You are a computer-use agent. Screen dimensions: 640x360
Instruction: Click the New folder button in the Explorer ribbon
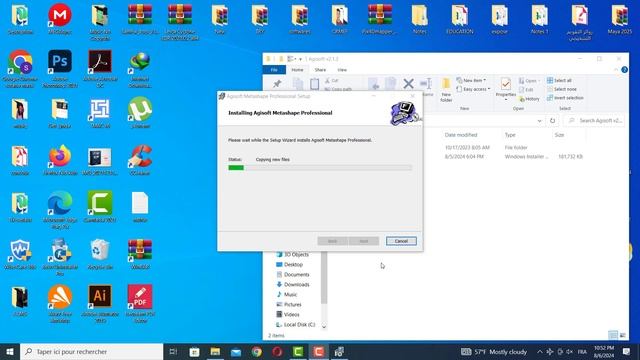[446, 90]
